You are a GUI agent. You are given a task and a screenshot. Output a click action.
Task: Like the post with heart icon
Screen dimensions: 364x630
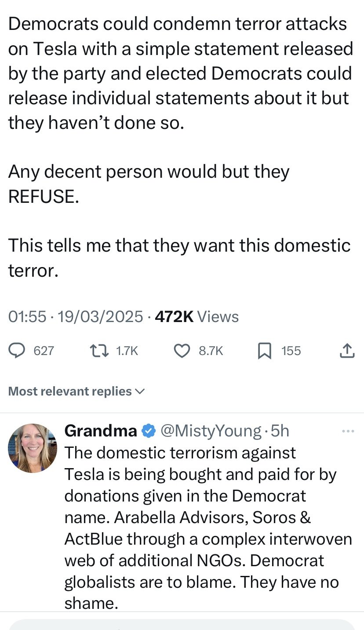pyautogui.click(x=182, y=351)
